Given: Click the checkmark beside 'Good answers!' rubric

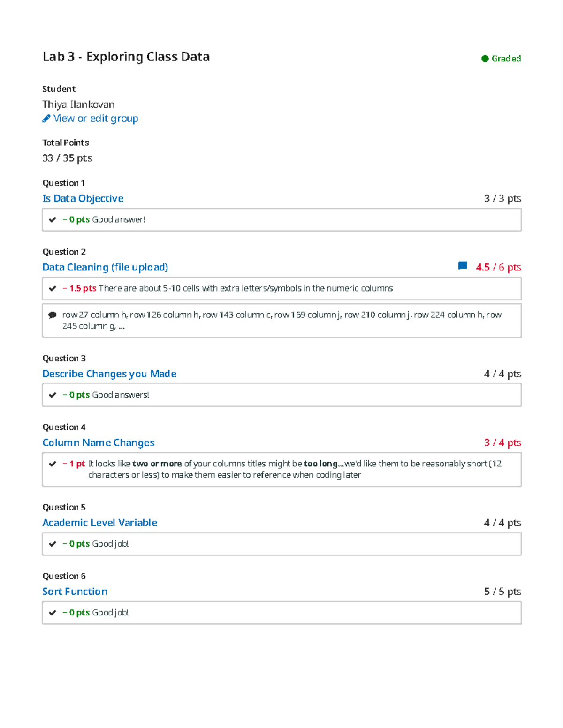Looking at the screenshot, I should click(x=53, y=395).
